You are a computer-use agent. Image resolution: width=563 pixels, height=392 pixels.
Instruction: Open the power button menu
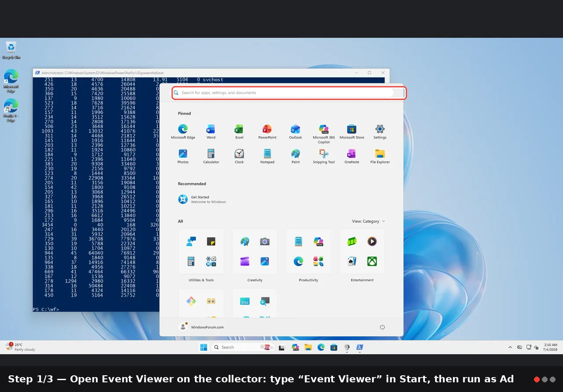pos(382,327)
